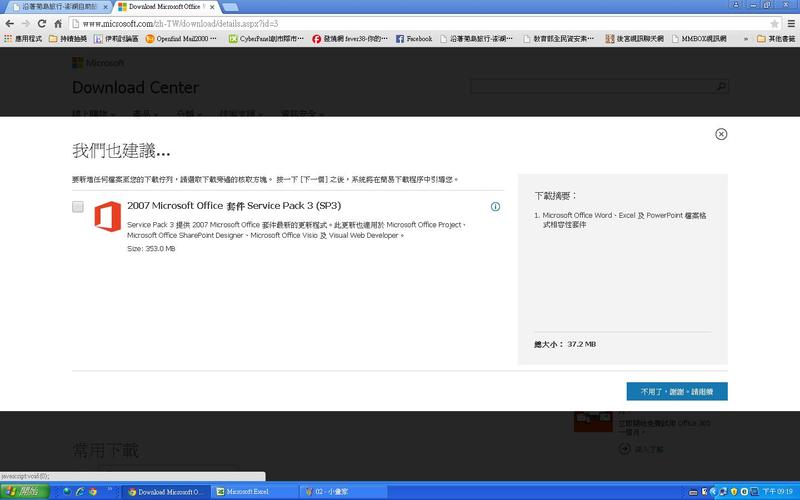Open the MMBOX視訊網 bookmark
The height and width of the screenshot is (500, 800).
coord(699,38)
